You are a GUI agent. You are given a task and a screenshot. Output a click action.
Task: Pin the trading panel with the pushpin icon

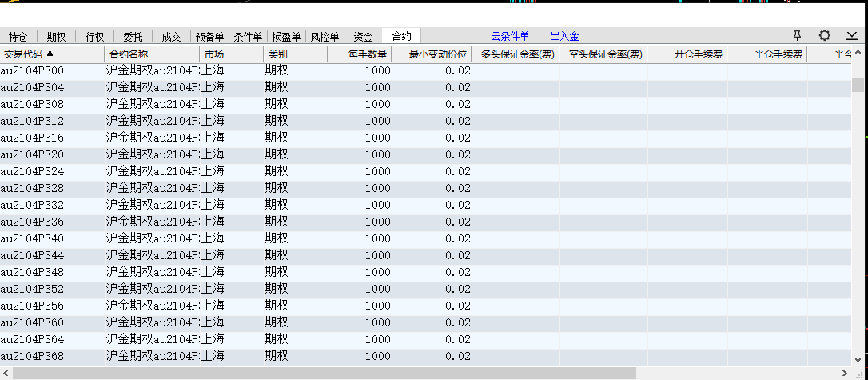[797, 36]
